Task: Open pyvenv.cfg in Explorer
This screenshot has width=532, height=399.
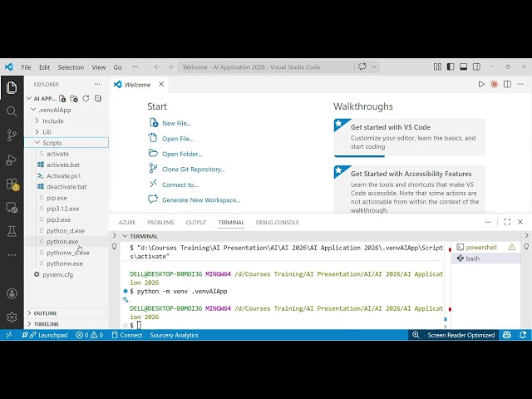Action: (57, 274)
